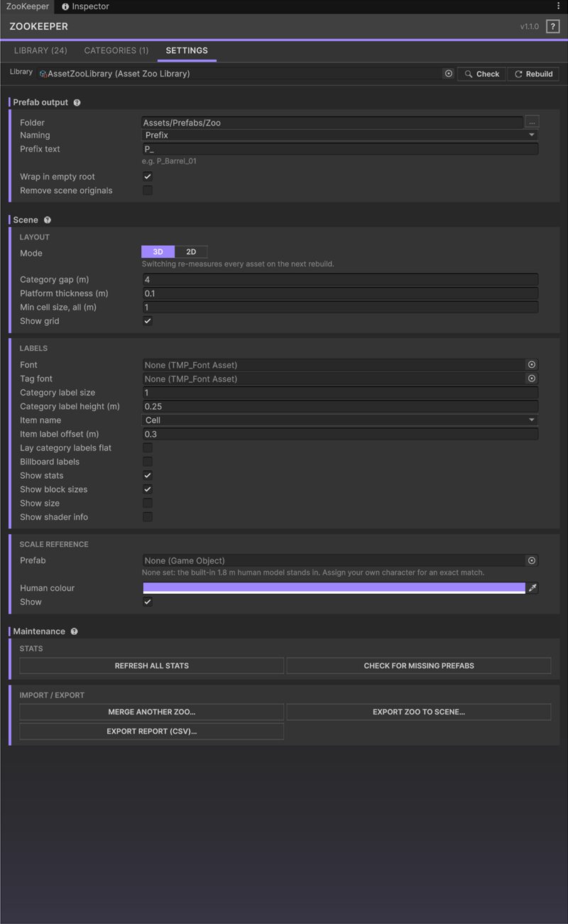Open the Naming dropdown

tap(340, 135)
